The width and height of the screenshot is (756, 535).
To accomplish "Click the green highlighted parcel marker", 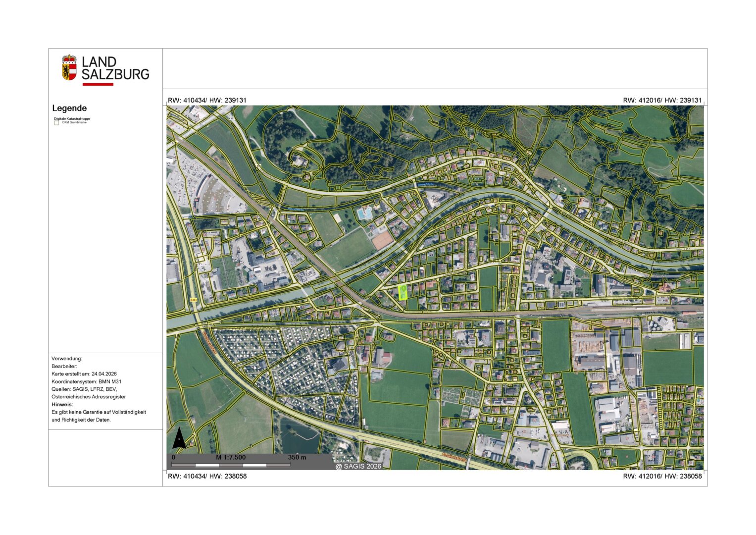I will tap(403, 292).
